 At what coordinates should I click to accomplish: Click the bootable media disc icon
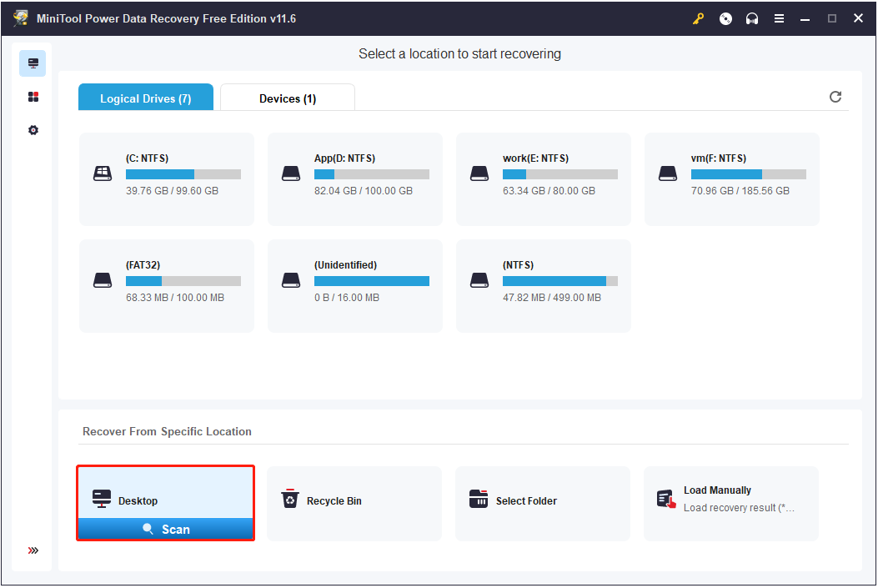[x=725, y=18]
